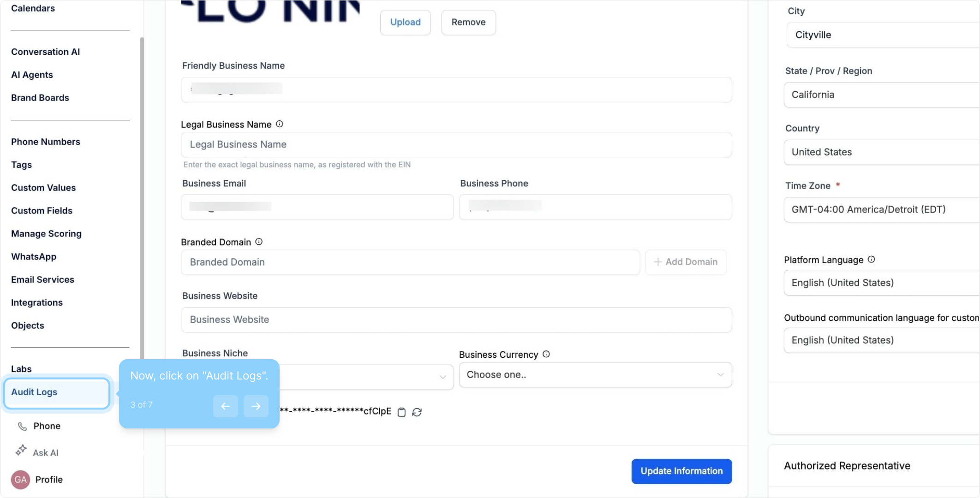980x498 pixels.
Task: Click the Add Domain button
Action: [x=686, y=262]
